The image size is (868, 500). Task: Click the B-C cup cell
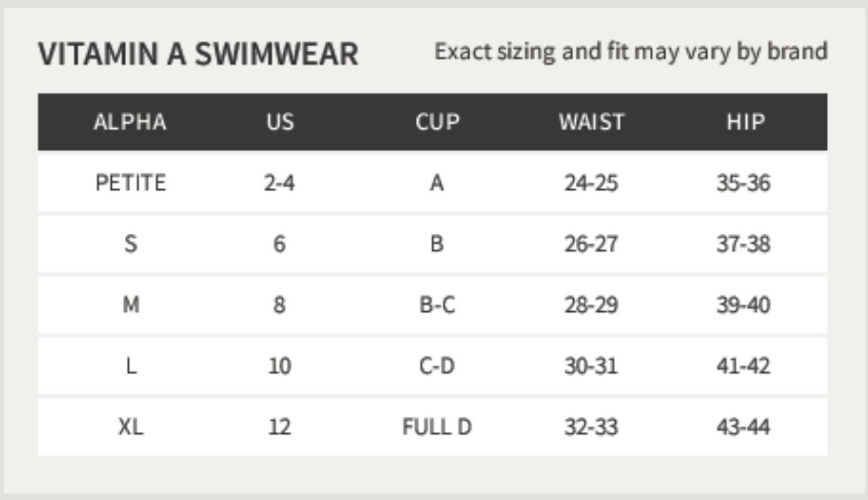[437, 305]
